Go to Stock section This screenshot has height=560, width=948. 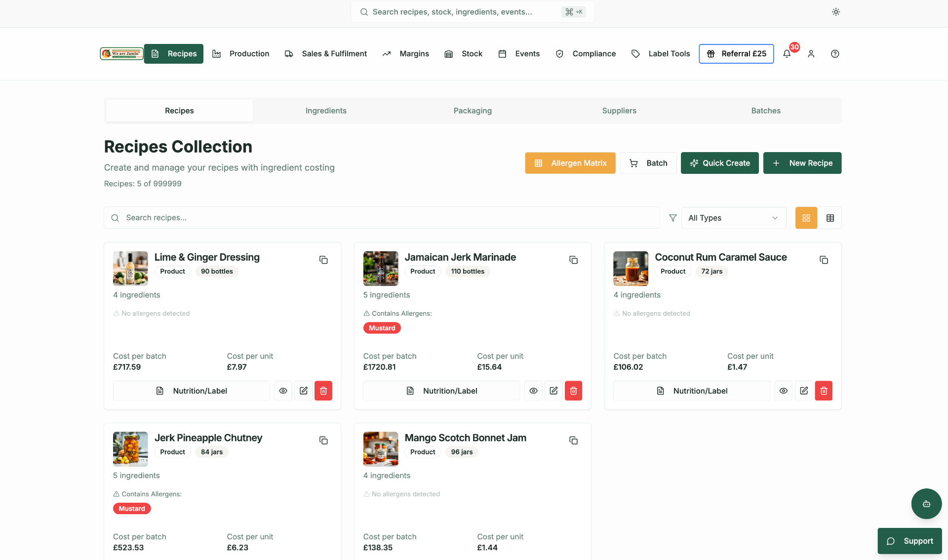[464, 54]
